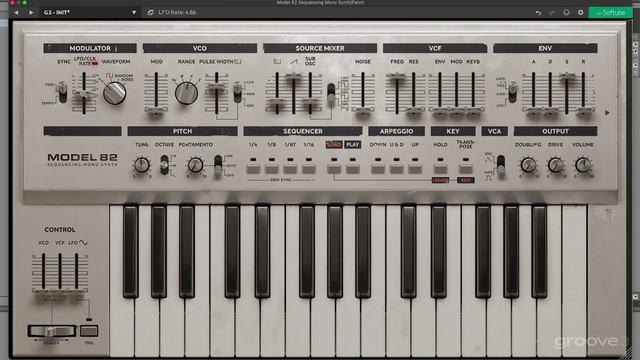This screenshot has height=360, width=640.
Task: Expand side panel arrow right of ENV
Action: [607, 113]
